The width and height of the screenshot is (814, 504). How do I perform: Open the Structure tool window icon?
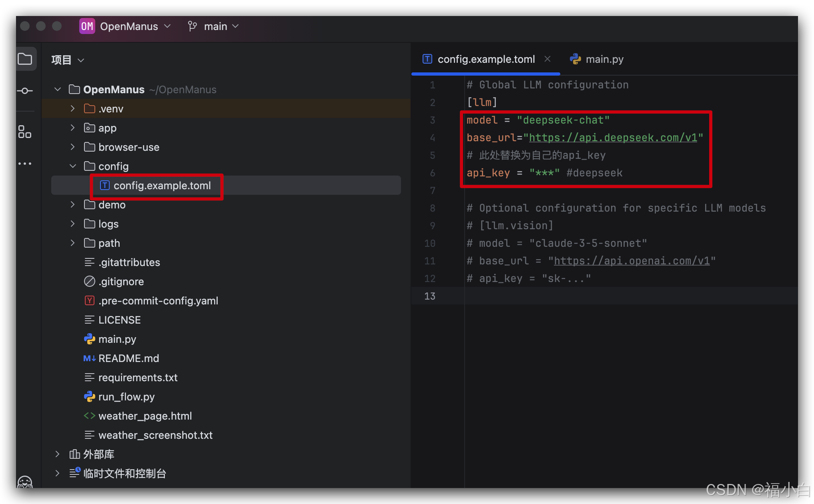[25, 132]
